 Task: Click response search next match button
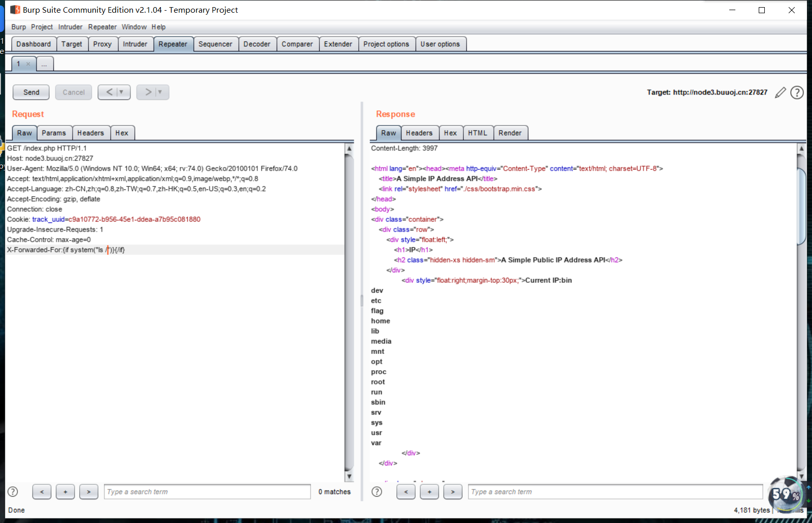(x=453, y=492)
